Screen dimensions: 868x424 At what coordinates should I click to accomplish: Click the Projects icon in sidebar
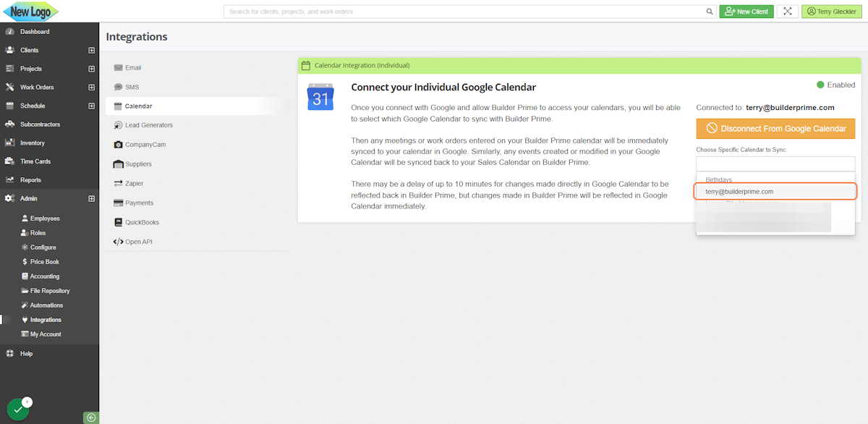(10, 69)
